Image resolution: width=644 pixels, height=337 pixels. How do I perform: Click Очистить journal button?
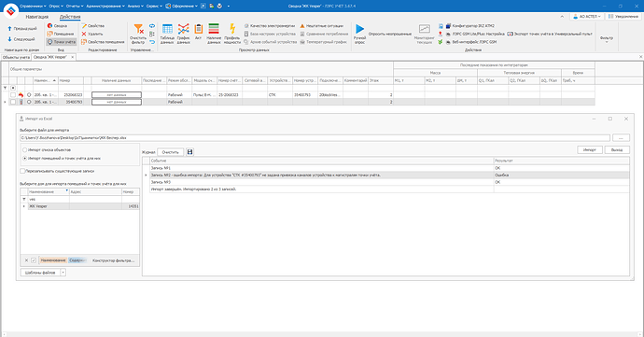[x=171, y=152]
